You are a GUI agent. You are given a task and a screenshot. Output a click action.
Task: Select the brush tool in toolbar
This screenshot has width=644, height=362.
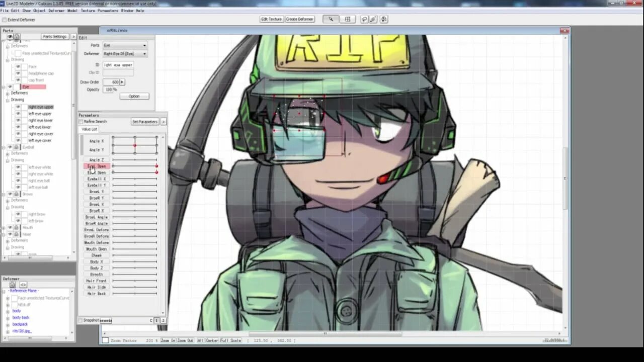click(373, 19)
